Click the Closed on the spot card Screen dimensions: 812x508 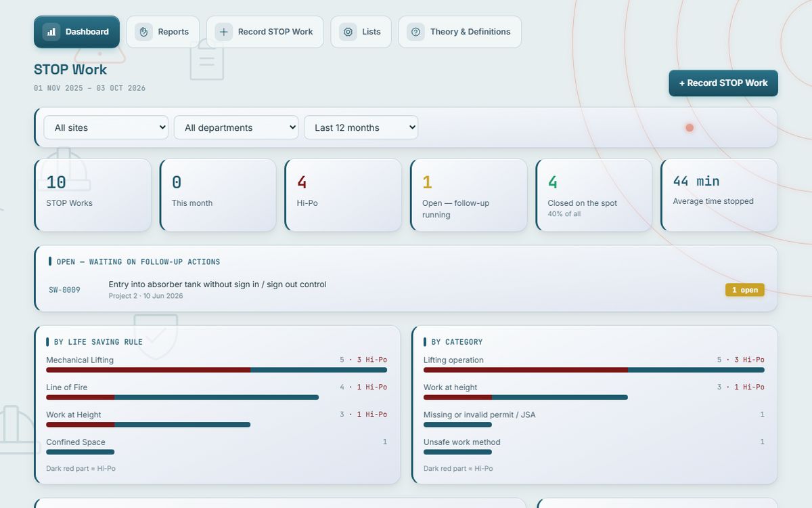point(593,195)
